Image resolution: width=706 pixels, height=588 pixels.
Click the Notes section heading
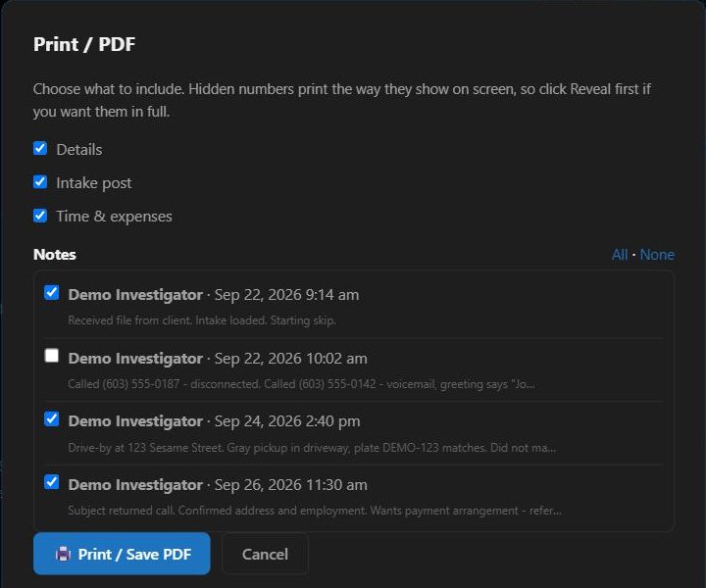(x=55, y=255)
